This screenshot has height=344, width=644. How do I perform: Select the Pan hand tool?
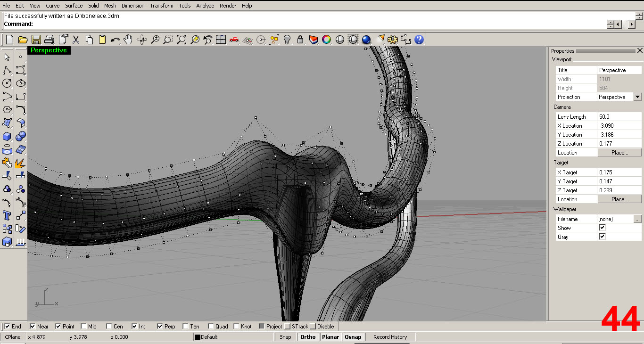coord(128,40)
